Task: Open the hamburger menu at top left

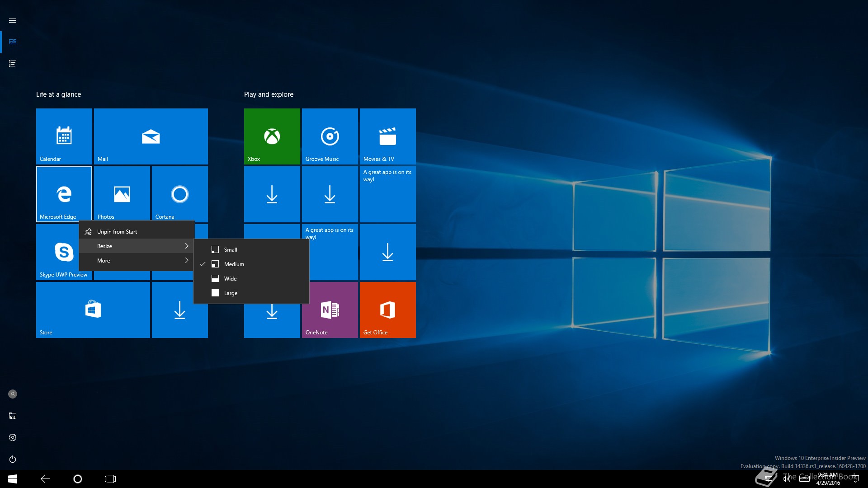Action: pos(13,20)
